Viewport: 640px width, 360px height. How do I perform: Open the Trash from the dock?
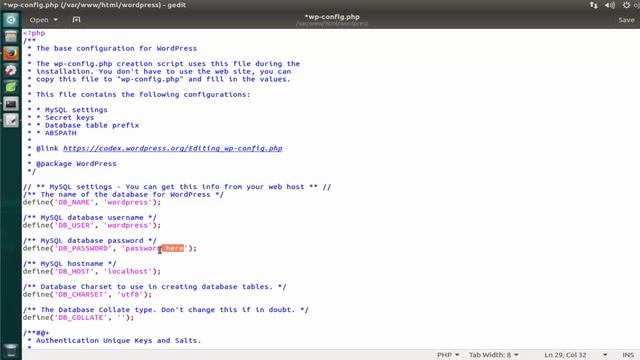(11, 350)
